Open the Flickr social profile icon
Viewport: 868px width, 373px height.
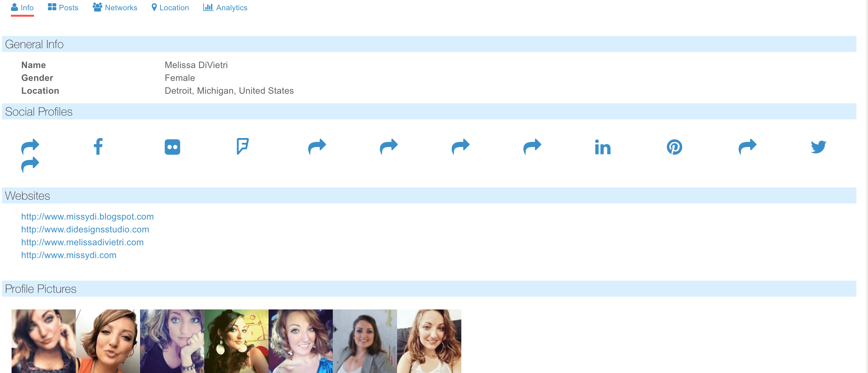point(172,147)
